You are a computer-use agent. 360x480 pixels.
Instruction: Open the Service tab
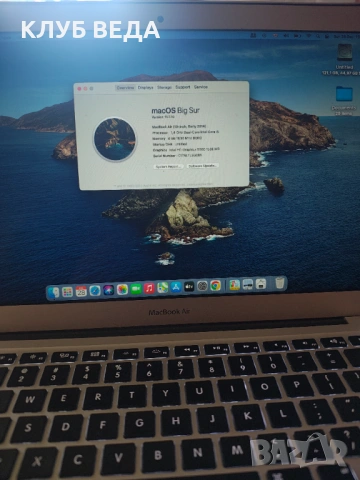click(201, 87)
